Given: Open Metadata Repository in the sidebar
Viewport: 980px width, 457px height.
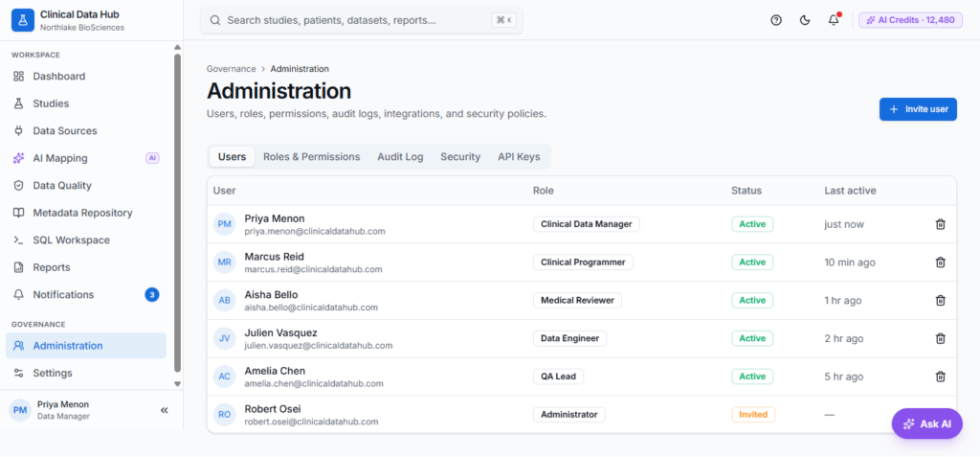Looking at the screenshot, I should [86, 213].
